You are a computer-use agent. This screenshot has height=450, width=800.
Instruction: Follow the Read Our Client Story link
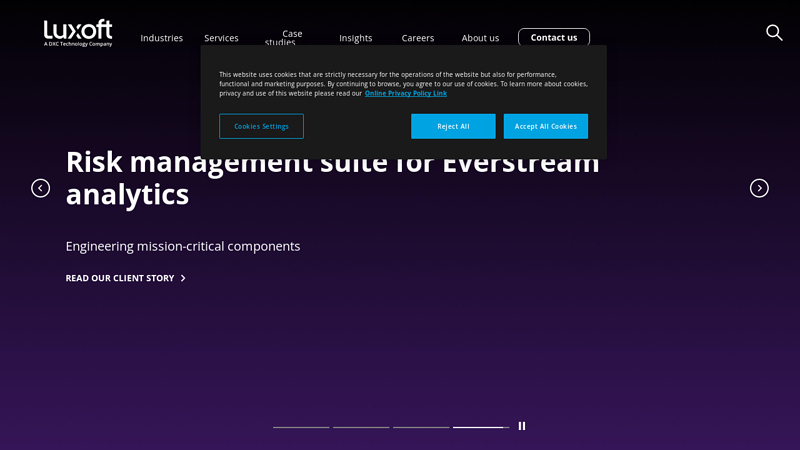[126, 278]
